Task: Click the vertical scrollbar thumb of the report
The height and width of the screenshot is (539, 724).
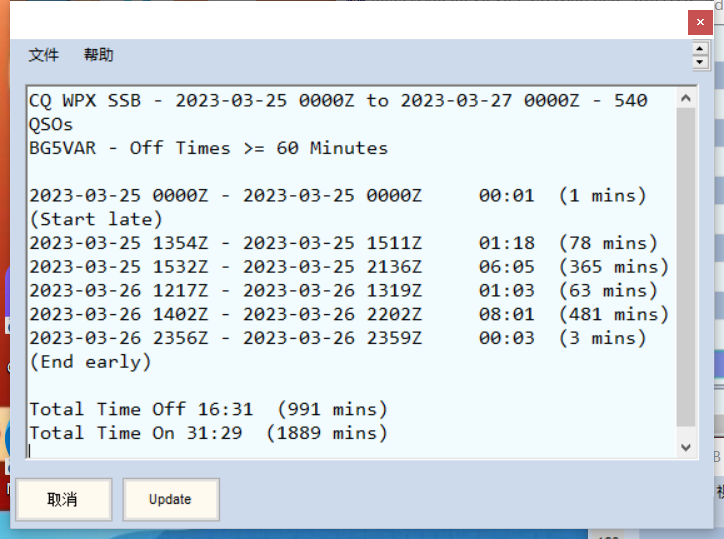Action: [686, 270]
